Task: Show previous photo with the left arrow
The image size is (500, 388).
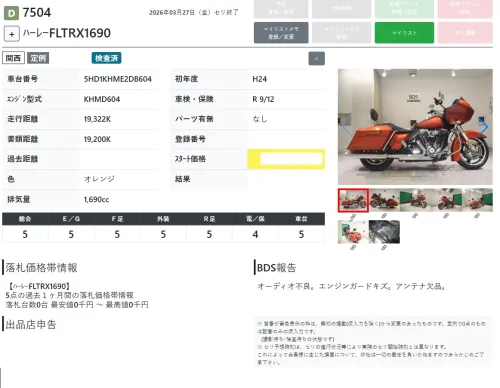Action: [x=347, y=127]
